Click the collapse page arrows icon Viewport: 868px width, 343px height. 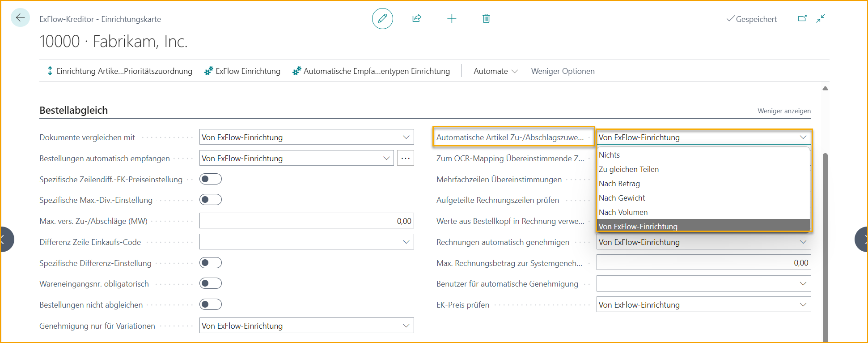(x=821, y=18)
